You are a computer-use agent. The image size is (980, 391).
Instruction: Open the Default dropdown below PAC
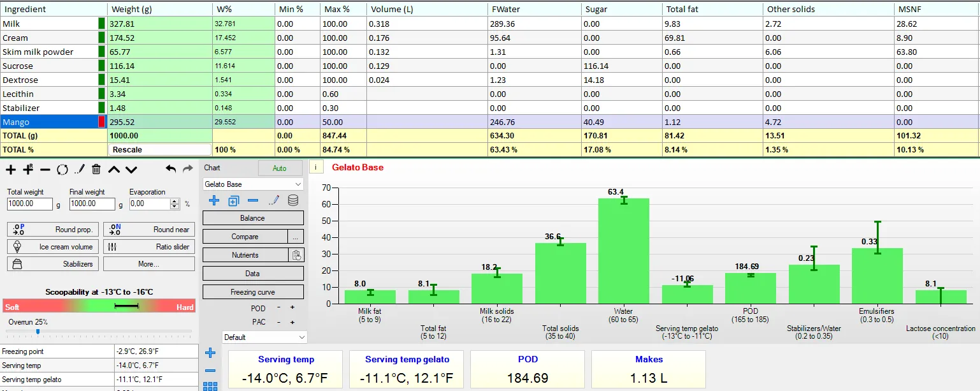[x=264, y=337]
